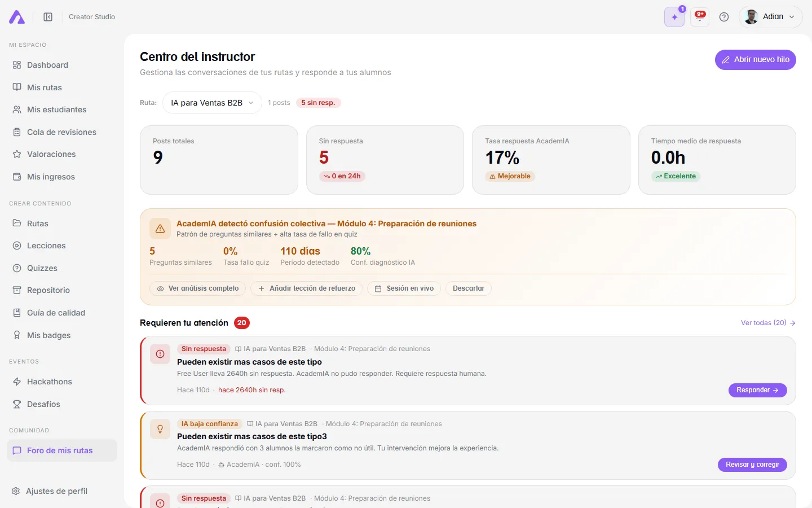
Task: Click the 110 días Periodo detectado value
Action: (x=301, y=251)
